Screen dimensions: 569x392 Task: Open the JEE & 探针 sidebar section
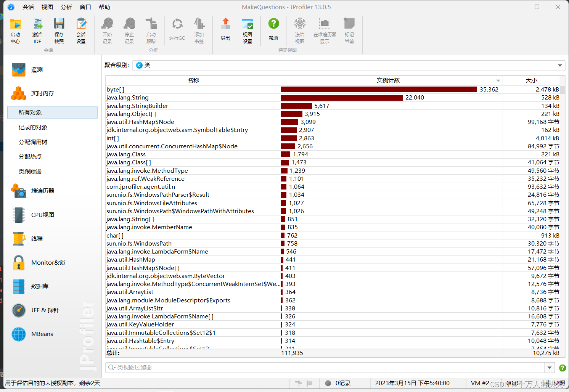tap(52, 310)
